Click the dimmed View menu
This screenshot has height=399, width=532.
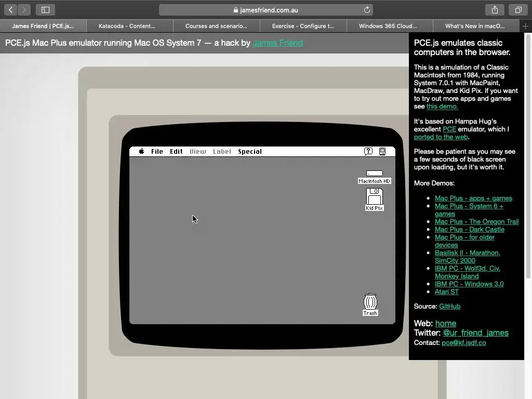198,152
